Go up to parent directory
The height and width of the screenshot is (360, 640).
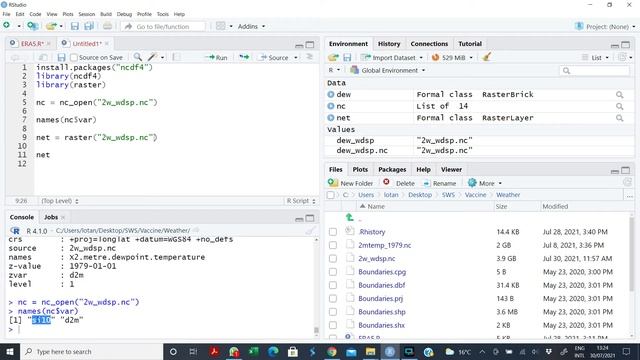click(350, 218)
